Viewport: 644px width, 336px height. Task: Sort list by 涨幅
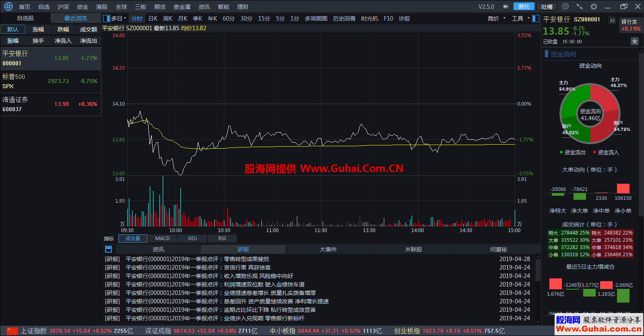38,29
